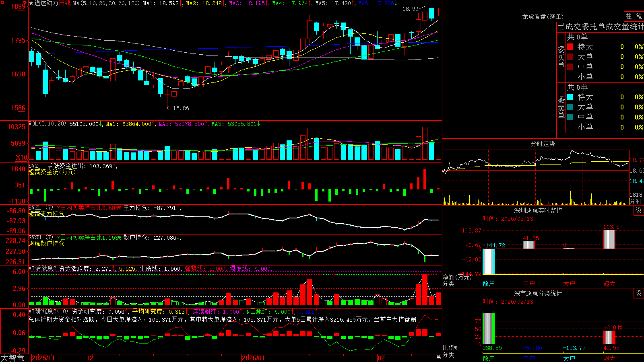
Task: Click the 超赢主力持仓 label
Action: [46, 214]
